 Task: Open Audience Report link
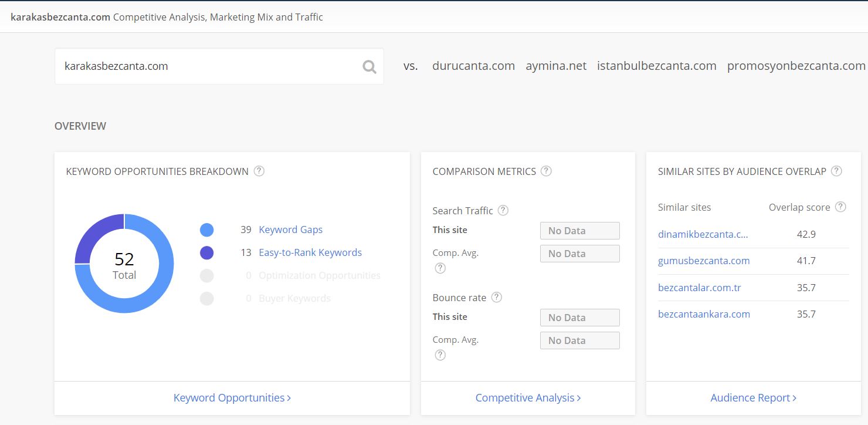[x=754, y=397]
